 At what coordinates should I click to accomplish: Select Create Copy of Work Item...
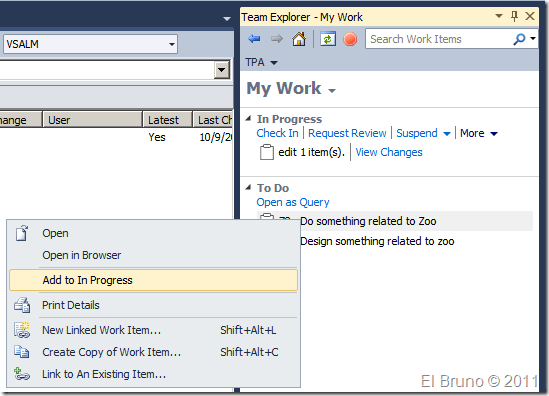click(153, 352)
